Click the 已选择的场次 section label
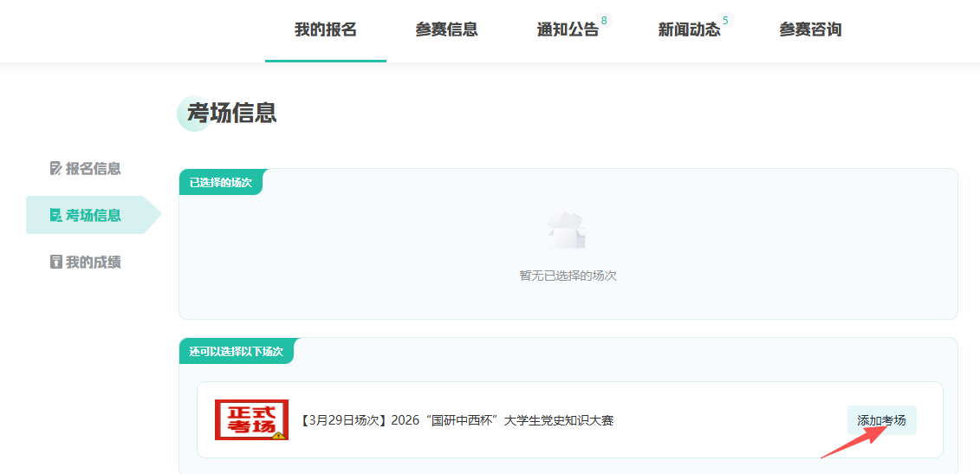This screenshot has height=474, width=980. click(x=220, y=182)
